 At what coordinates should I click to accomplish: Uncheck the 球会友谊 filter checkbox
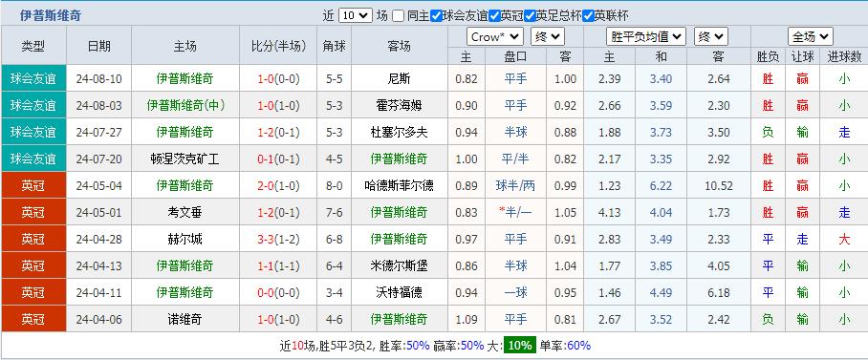point(436,16)
